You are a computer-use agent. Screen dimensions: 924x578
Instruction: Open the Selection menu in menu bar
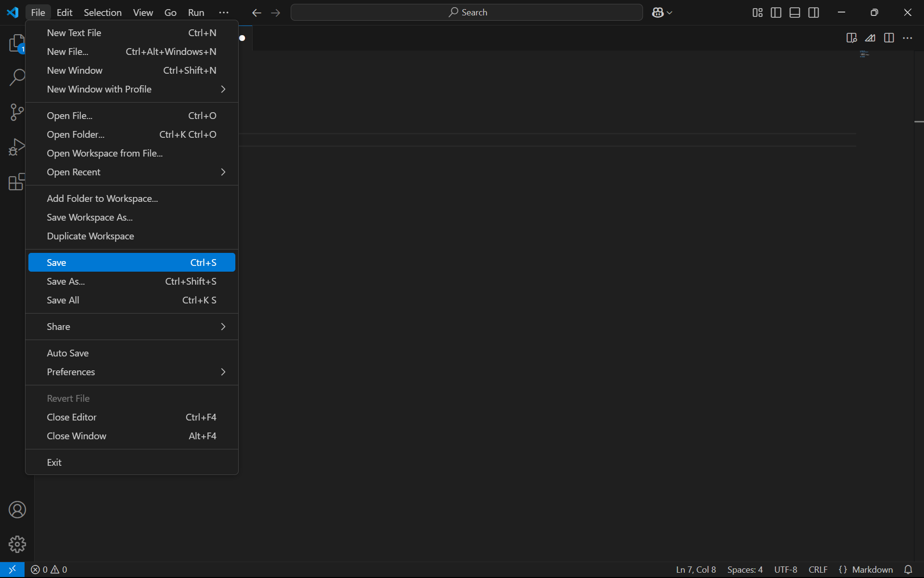103,13
